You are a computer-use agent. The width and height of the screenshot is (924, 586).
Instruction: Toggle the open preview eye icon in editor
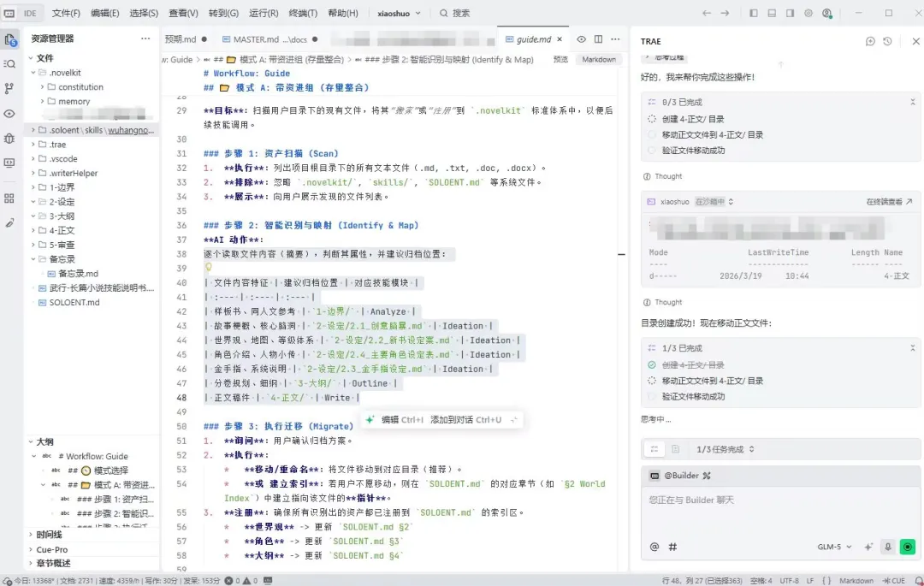point(581,38)
